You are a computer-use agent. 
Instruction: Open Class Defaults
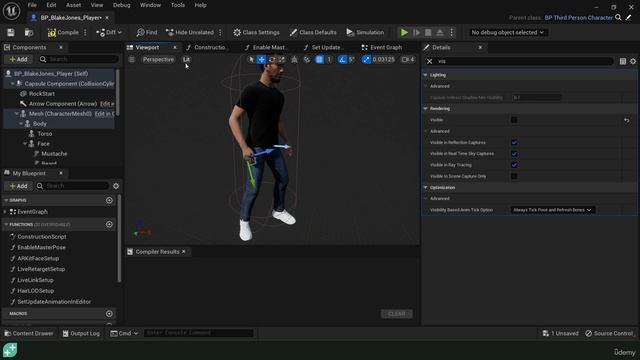point(313,32)
